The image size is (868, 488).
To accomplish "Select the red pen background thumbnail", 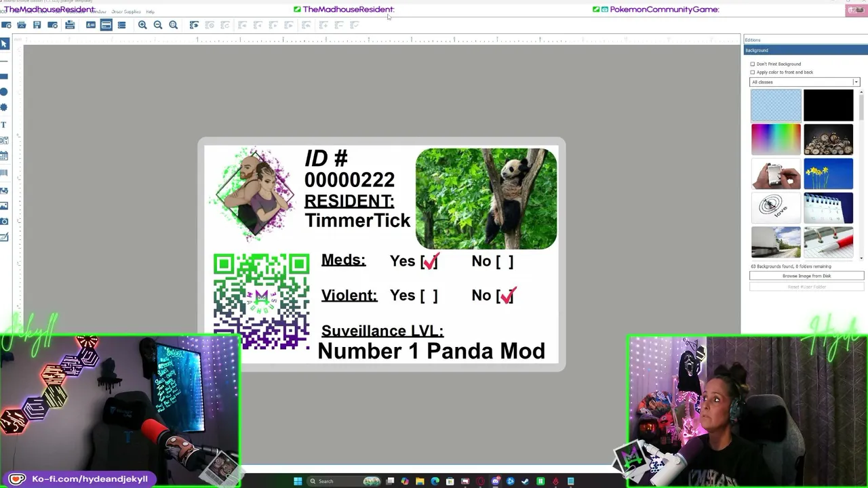I will pyautogui.click(x=829, y=243).
